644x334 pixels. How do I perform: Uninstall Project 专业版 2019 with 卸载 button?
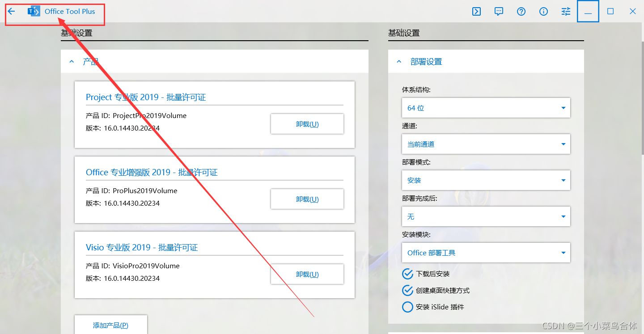coord(307,124)
